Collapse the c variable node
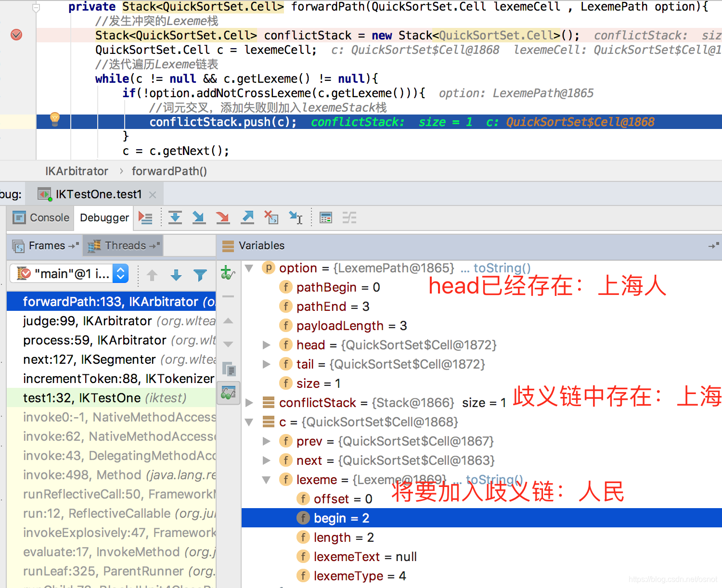This screenshot has height=588, width=722. click(x=249, y=422)
